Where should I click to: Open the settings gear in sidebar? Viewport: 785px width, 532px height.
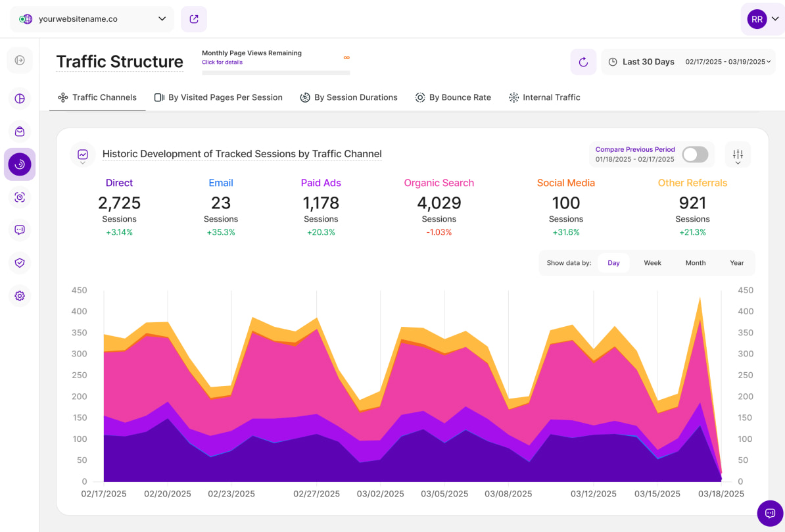point(20,296)
